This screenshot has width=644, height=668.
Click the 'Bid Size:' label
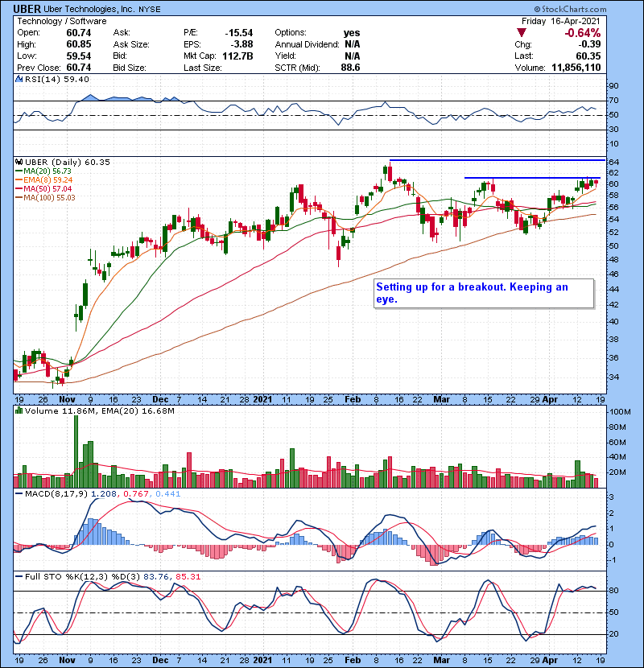point(130,68)
